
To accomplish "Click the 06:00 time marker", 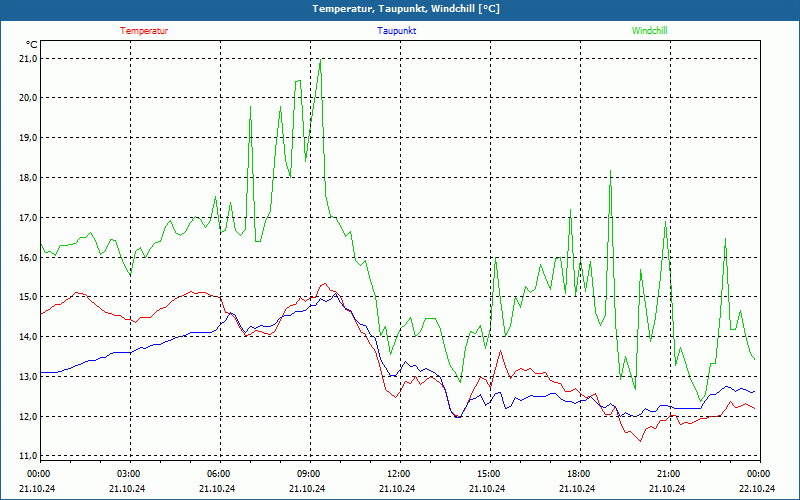I will tap(218, 474).
